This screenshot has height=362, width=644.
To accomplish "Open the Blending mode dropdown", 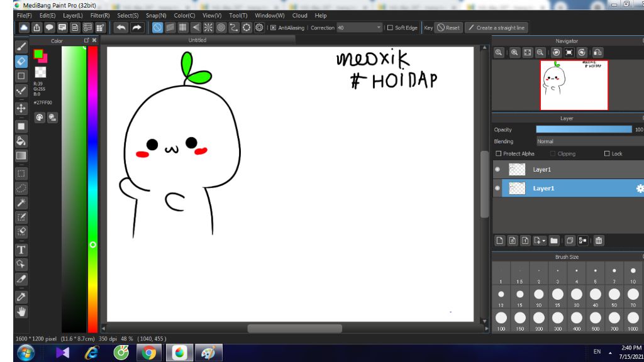I will [590, 141].
